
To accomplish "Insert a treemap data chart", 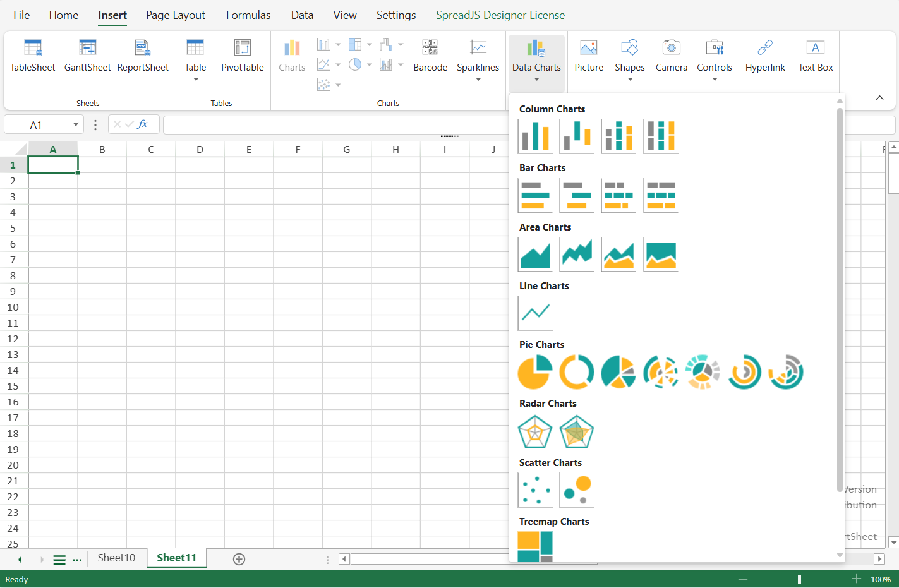I will point(535,546).
